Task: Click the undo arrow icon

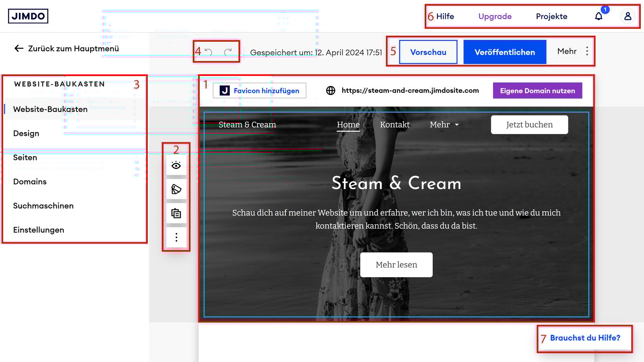Action: [x=208, y=51]
